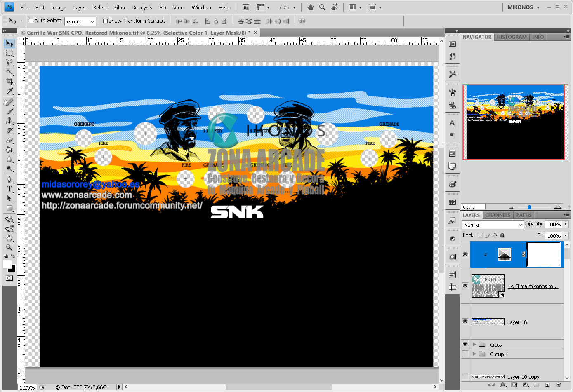Activate the Zoom tool
Screen dimensions: 573x392
[x=9, y=248]
